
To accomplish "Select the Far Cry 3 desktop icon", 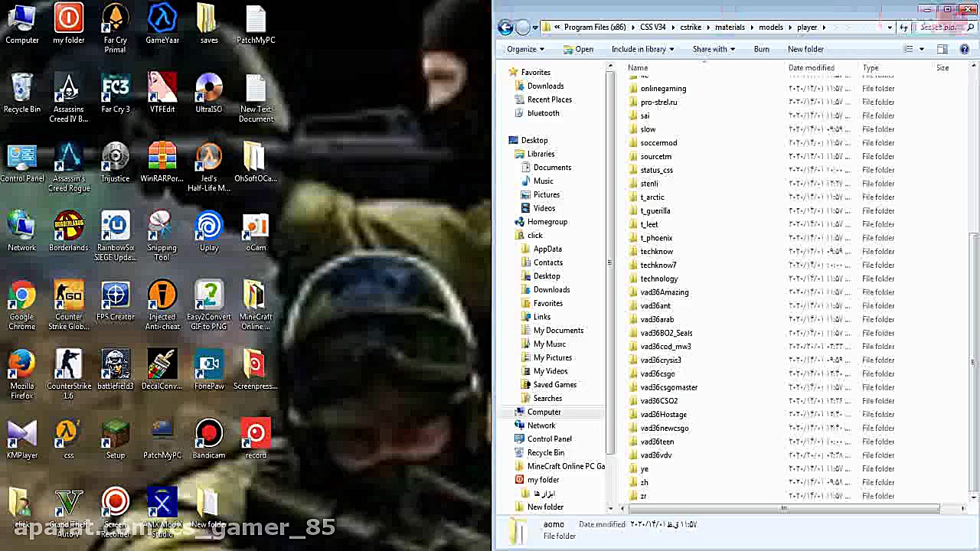I will (x=116, y=93).
